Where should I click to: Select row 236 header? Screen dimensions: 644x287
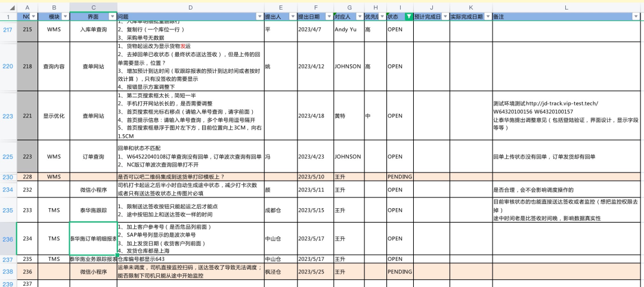[8, 239]
